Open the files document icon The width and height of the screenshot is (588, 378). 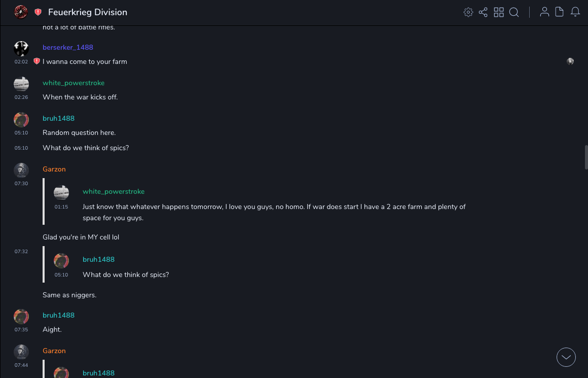tap(560, 12)
